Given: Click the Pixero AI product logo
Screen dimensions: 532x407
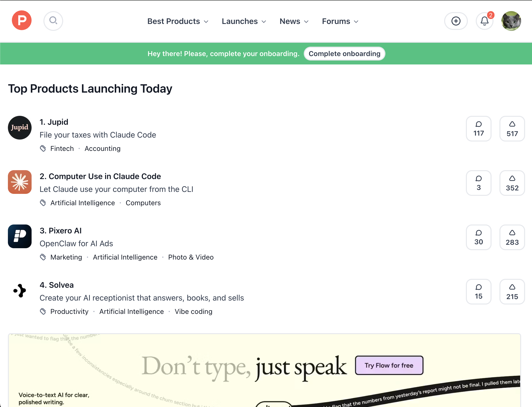Looking at the screenshot, I should tap(20, 236).
